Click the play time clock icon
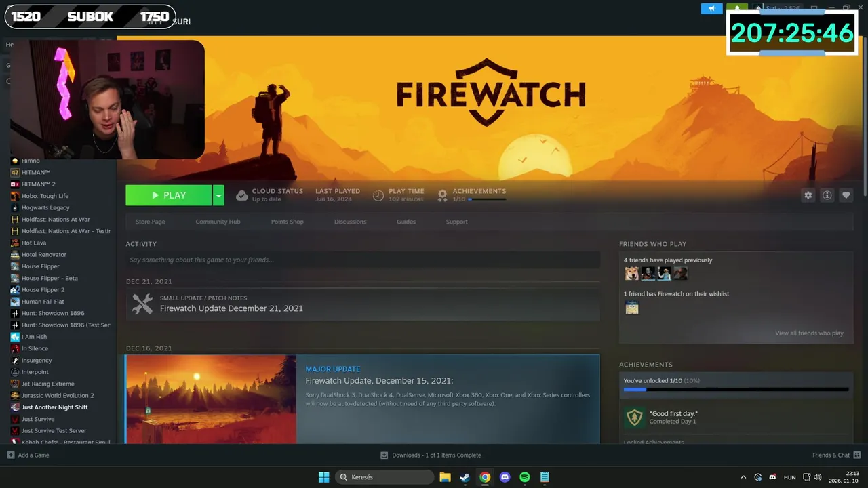868x488 pixels. (378, 195)
